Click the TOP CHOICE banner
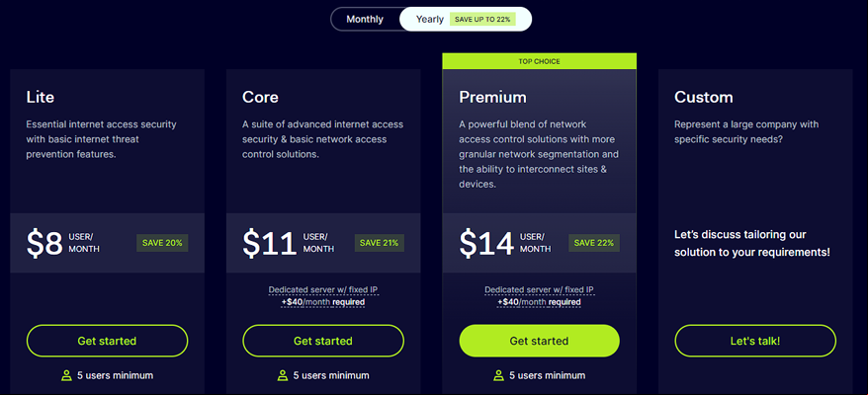868x395 pixels. coord(539,61)
